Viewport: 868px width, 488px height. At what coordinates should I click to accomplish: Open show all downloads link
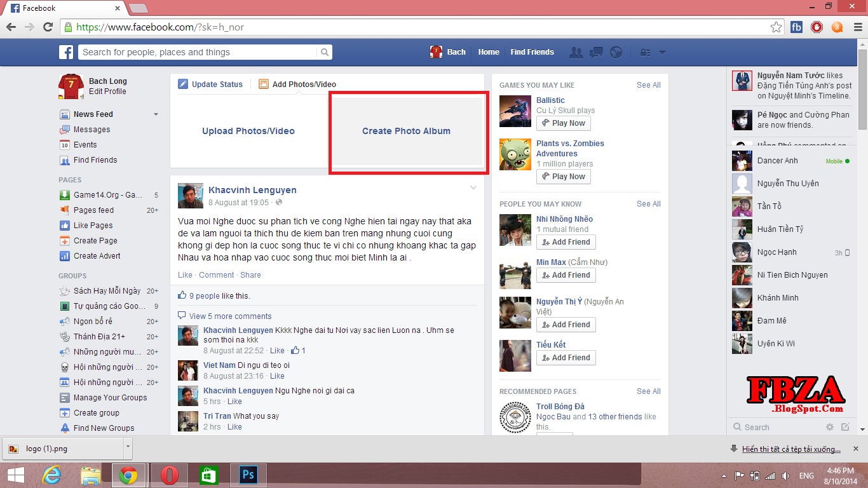click(791, 449)
